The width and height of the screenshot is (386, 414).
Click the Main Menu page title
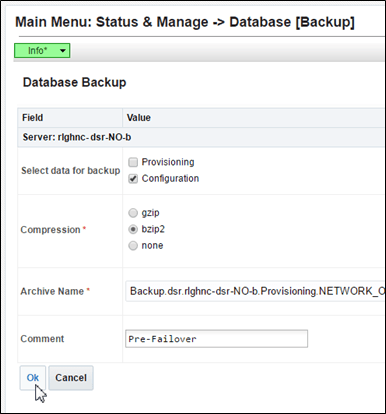(185, 22)
